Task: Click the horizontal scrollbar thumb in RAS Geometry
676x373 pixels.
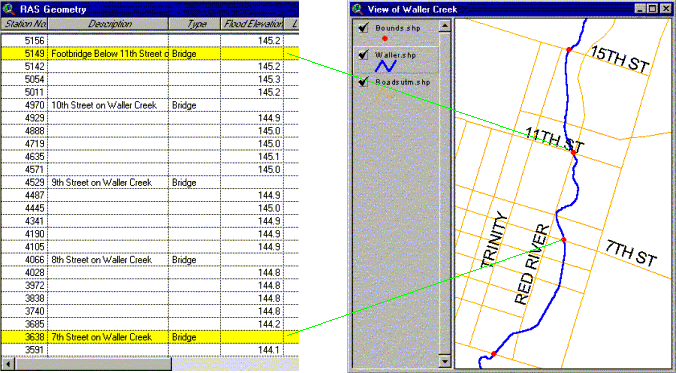Action: [x=94, y=364]
